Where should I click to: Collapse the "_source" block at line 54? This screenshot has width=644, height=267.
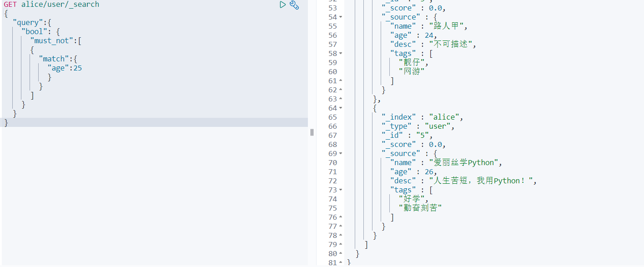(x=341, y=17)
